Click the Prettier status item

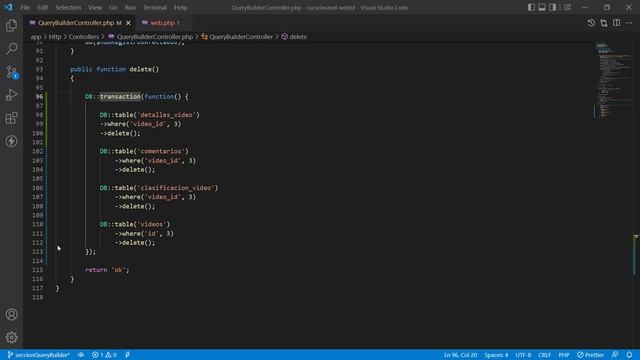click(590, 355)
